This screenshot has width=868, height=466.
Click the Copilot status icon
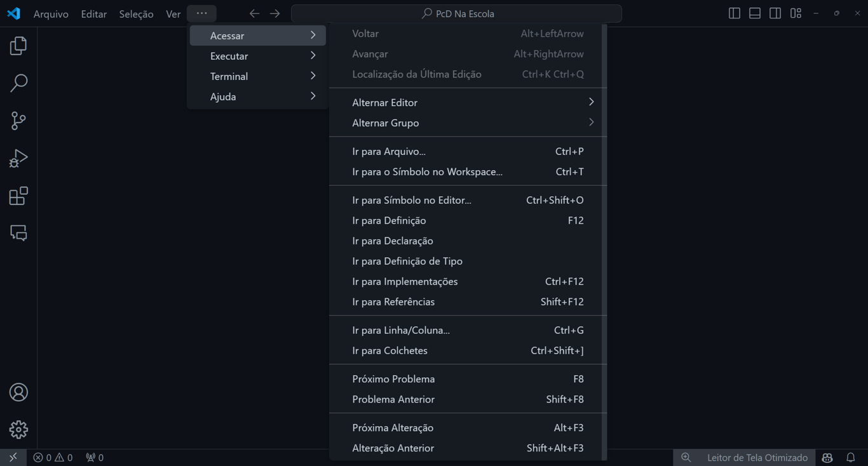pos(827,458)
